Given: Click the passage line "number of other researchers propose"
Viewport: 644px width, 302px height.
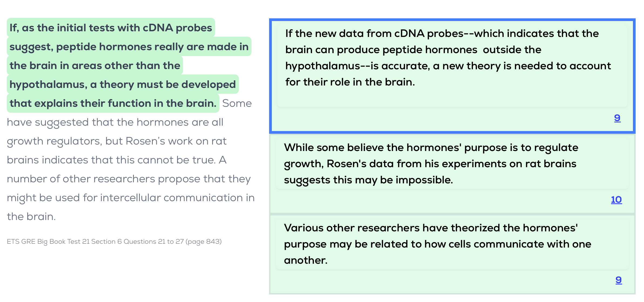Looking at the screenshot, I should click(129, 179).
